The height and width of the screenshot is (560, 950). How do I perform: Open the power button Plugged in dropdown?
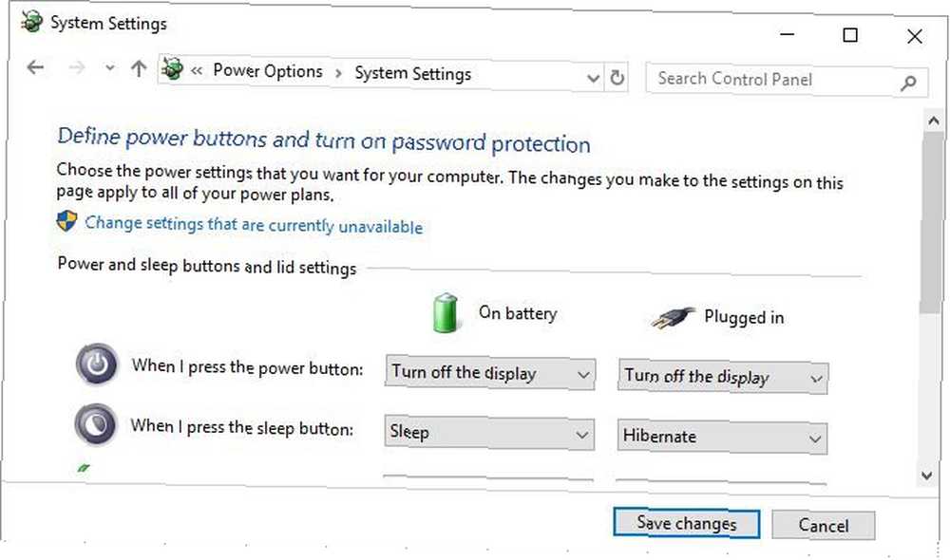pyautogui.click(x=723, y=377)
